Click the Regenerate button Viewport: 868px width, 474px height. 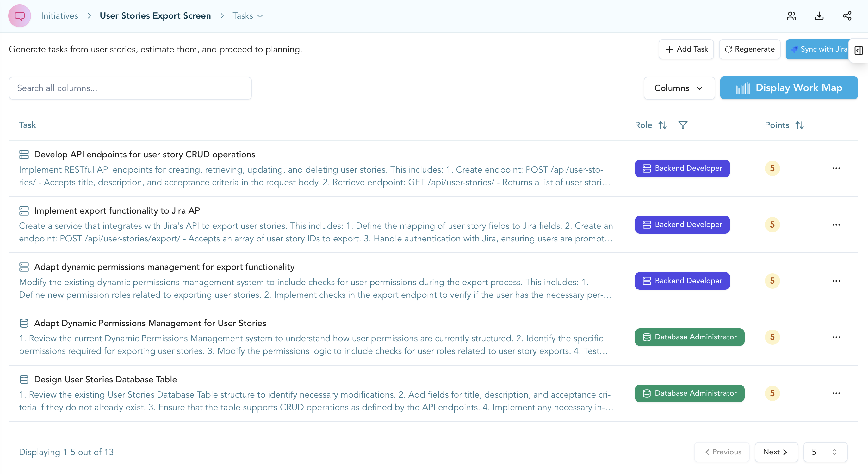(749, 49)
